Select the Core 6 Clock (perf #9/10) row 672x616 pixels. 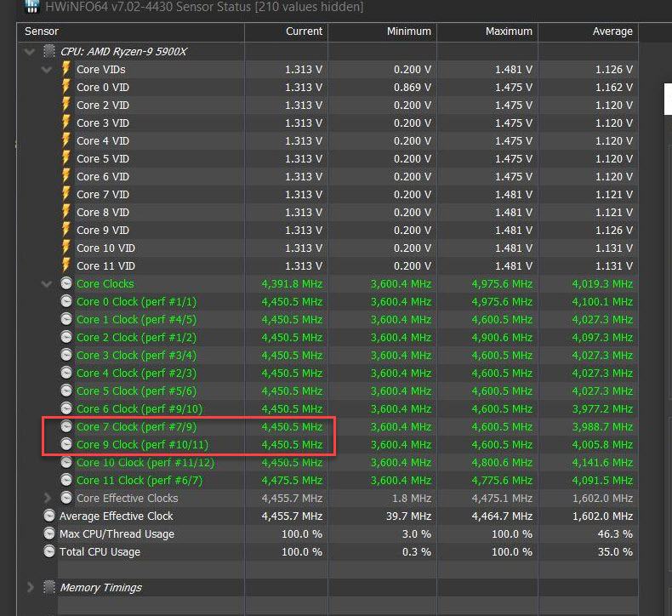(348, 408)
